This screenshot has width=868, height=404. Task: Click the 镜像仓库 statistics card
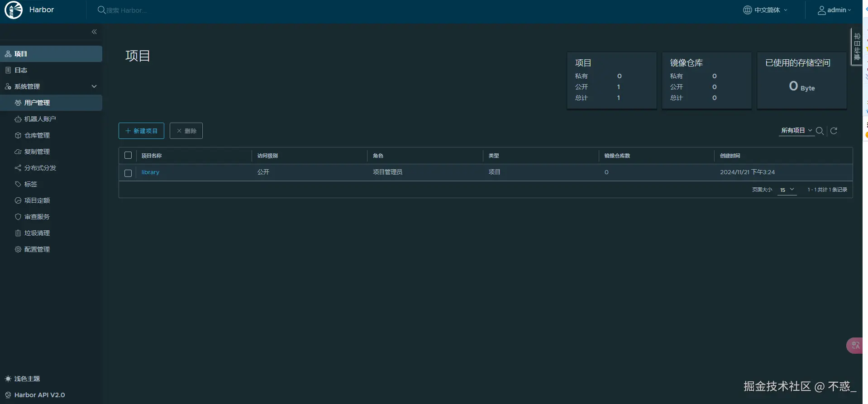tap(706, 81)
